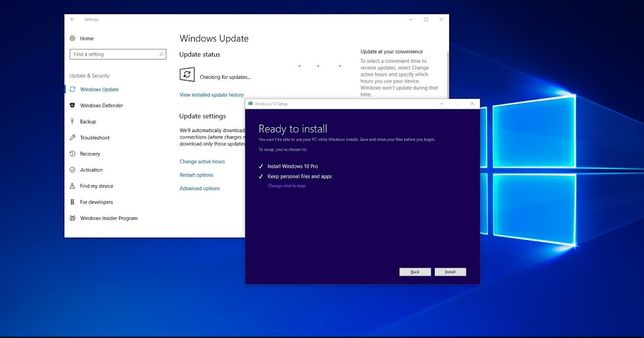
Task: Click the Install Windows 10 Pro line
Action: [x=292, y=166]
